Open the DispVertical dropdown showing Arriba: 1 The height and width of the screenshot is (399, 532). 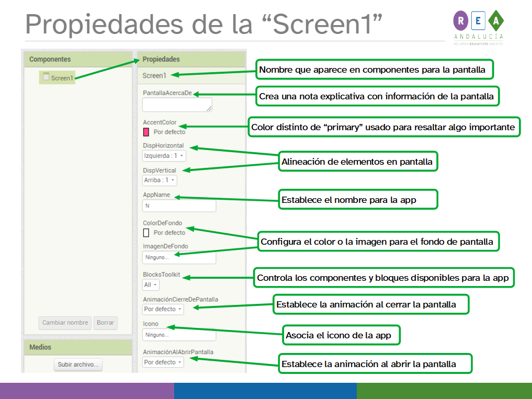(159, 180)
